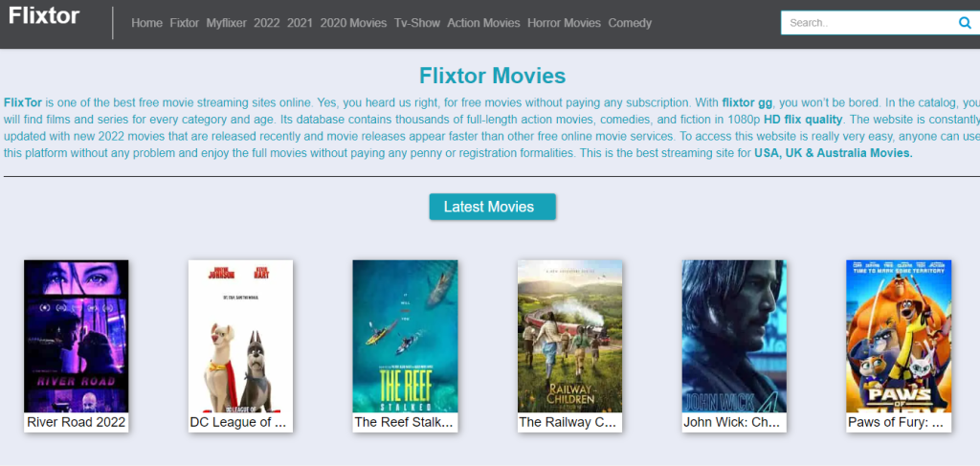
Task: Click The Reef Stalk... title
Action: coord(404,422)
